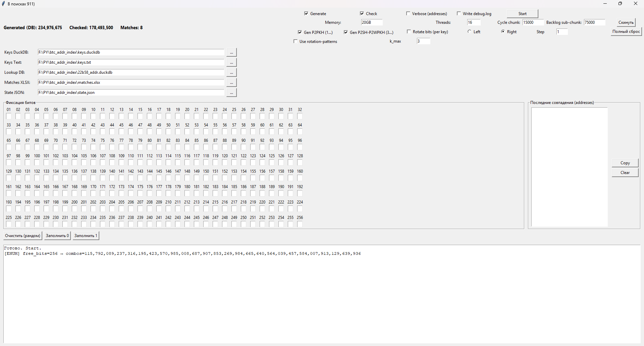Clear the recent matches list
The image size is (644, 346).
click(625, 173)
